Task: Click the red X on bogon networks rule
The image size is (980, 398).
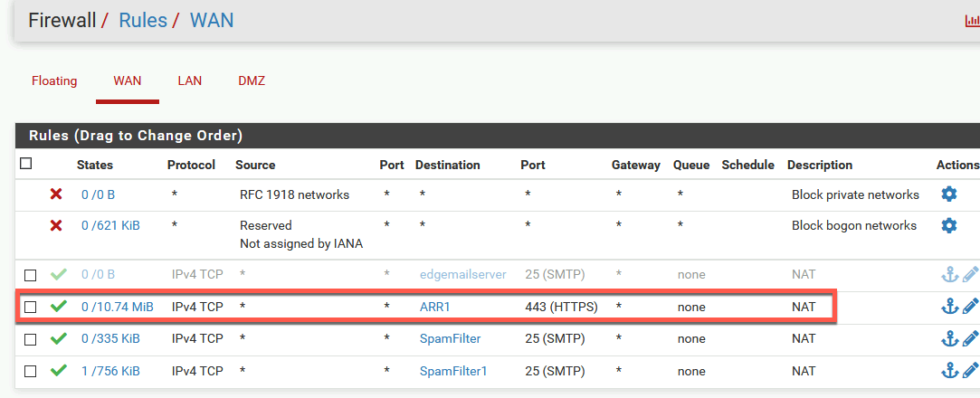Action: (56, 225)
